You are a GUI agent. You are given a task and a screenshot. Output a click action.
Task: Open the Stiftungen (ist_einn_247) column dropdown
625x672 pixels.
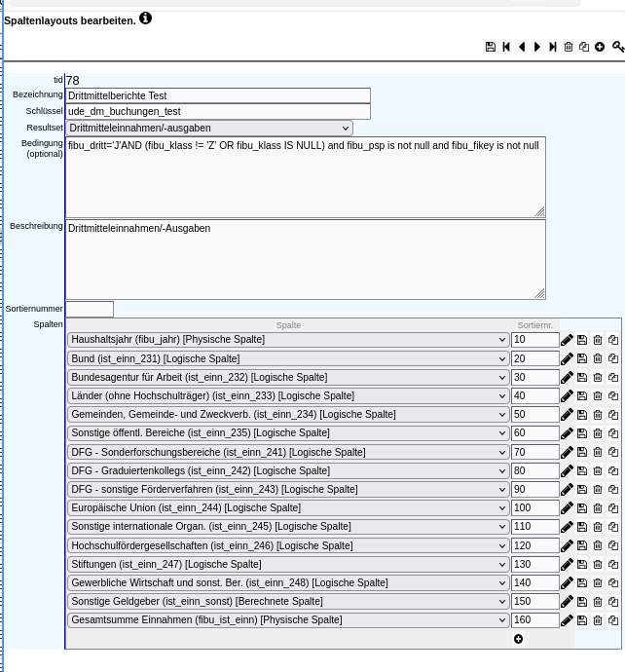click(x=288, y=565)
